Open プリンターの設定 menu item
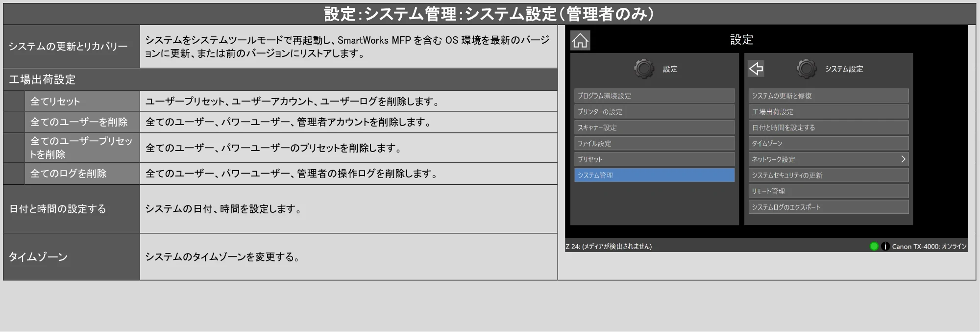 (x=654, y=112)
